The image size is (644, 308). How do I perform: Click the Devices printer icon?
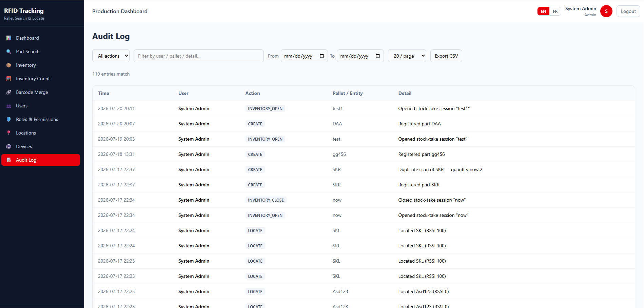tap(9, 146)
